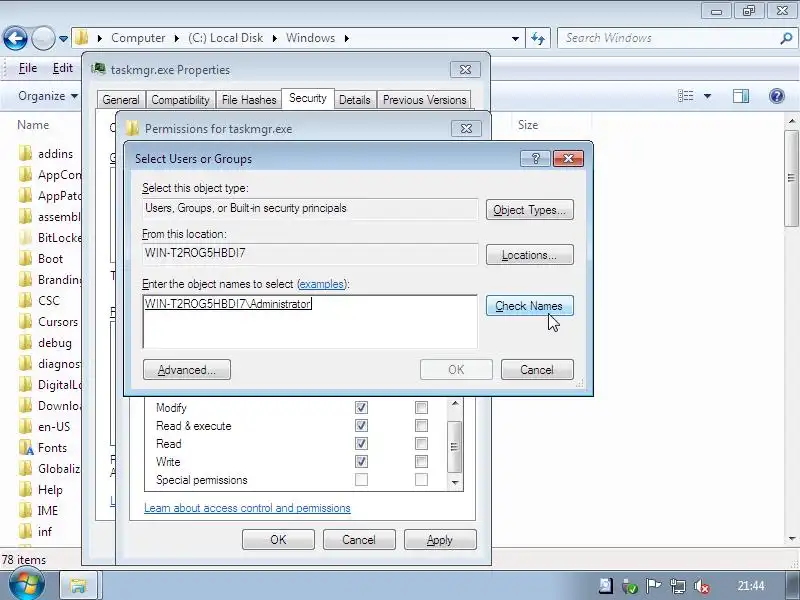The height and width of the screenshot is (600, 800).
Task: Toggle the Deny checkbox for Read
Action: [421, 443]
